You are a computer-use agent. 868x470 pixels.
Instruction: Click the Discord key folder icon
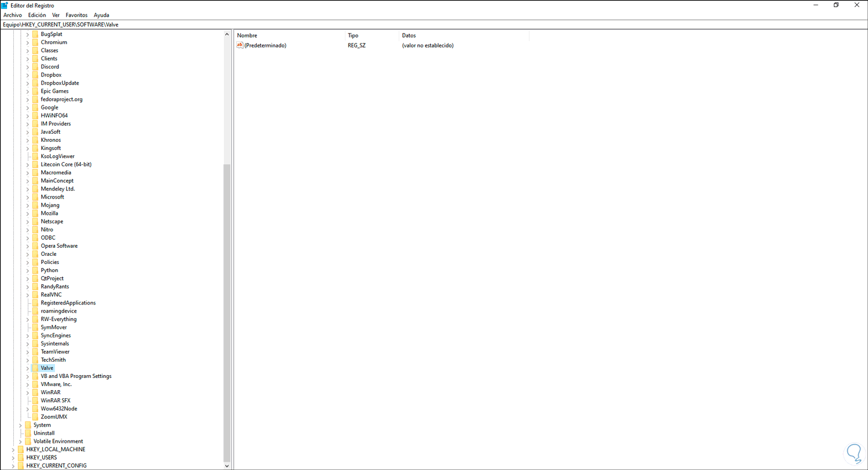click(35, 67)
